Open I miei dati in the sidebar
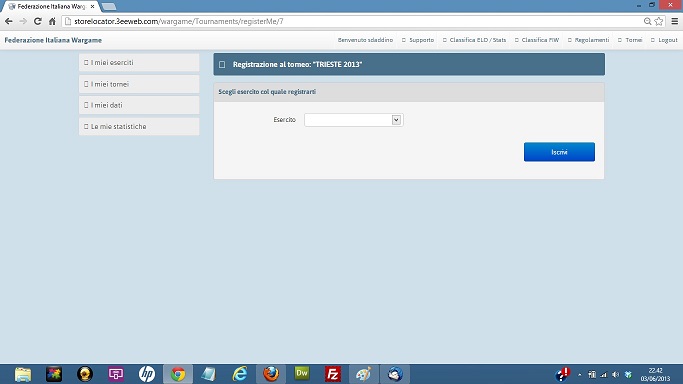 tap(139, 105)
